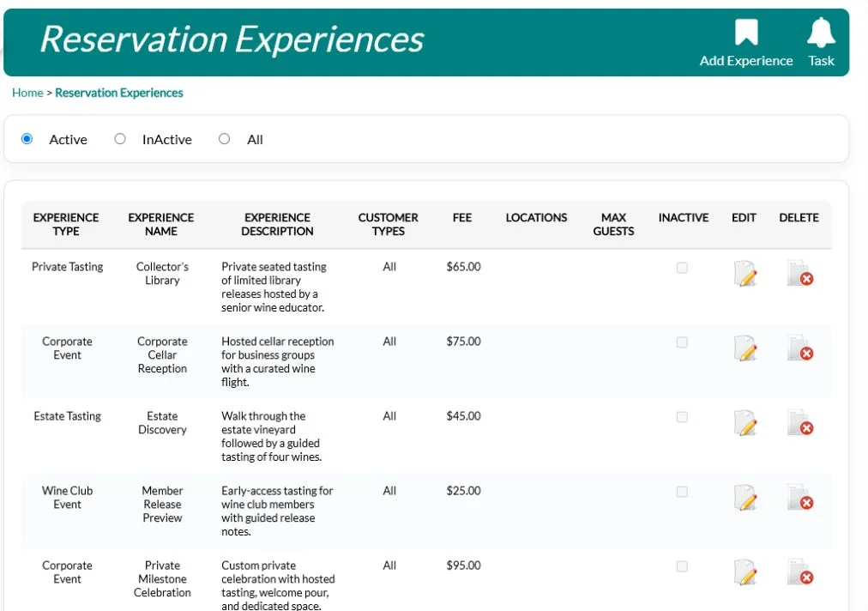This screenshot has height=611, width=868.
Task: Click the Wine Club Event type cell
Action: 67,498
